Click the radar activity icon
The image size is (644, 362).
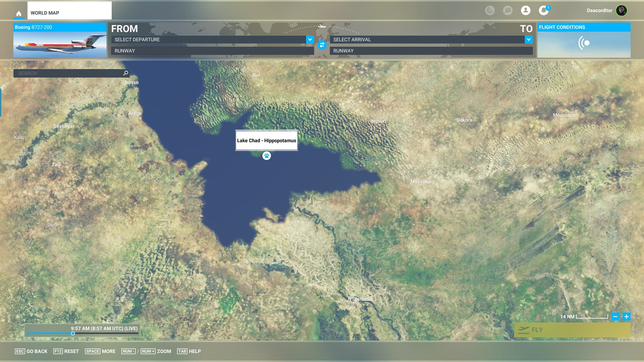(490, 10)
